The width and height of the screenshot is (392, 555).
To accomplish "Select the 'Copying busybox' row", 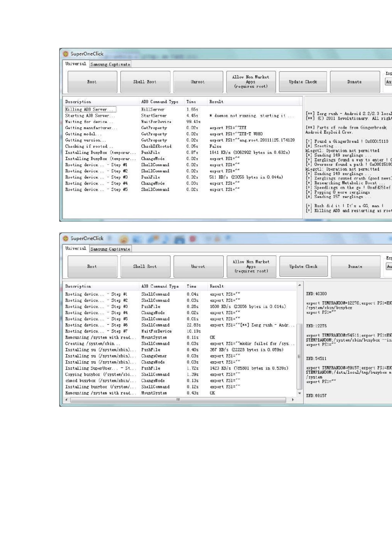I will tap(180, 375).
